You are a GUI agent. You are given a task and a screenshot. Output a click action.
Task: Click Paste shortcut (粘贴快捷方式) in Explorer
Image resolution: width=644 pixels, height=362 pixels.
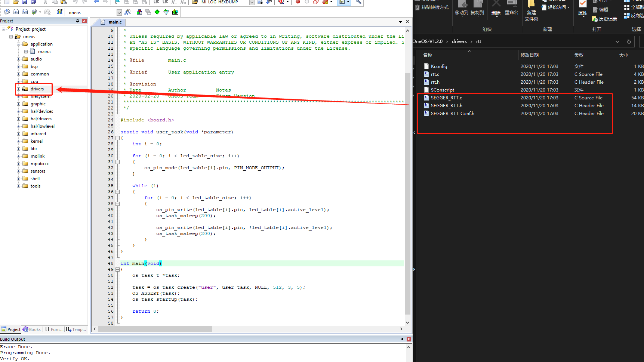tap(432, 7)
